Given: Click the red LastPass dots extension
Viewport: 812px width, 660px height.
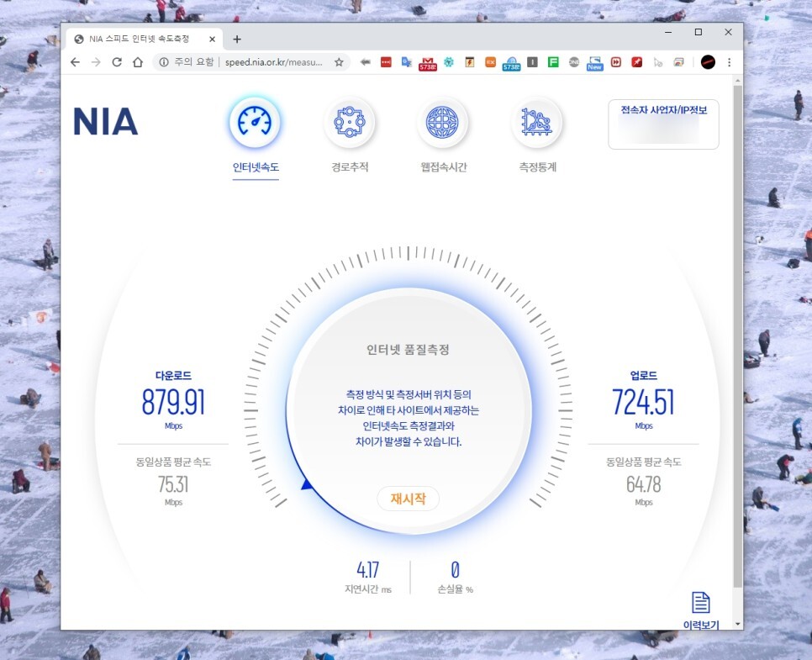Looking at the screenshot, I should tap(386, 62).
